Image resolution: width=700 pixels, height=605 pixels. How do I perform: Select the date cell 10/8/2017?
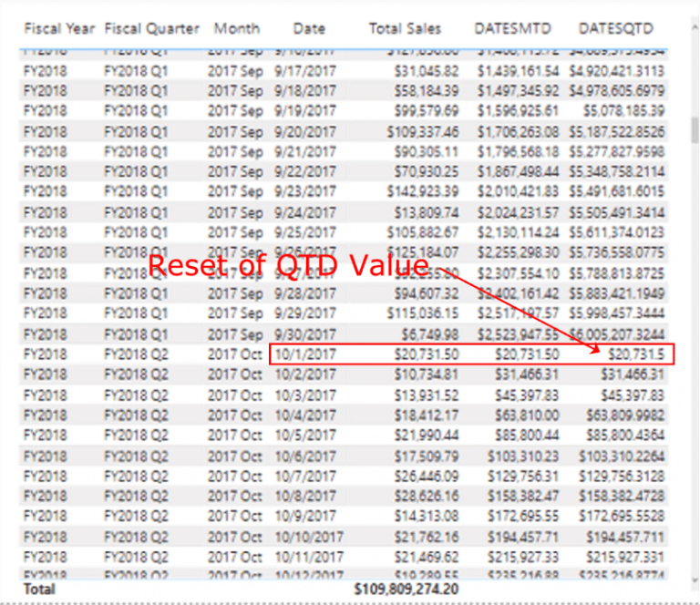click(x=305, y=496)
